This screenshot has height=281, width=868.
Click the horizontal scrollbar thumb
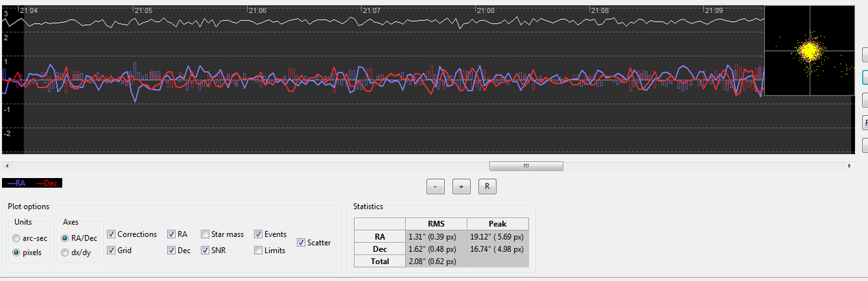tap(526, 165)
